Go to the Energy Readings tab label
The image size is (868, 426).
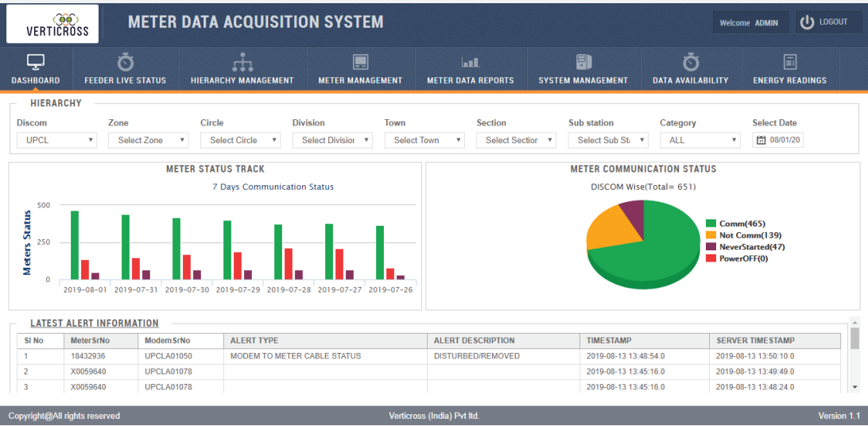click(x=789, y=80)
